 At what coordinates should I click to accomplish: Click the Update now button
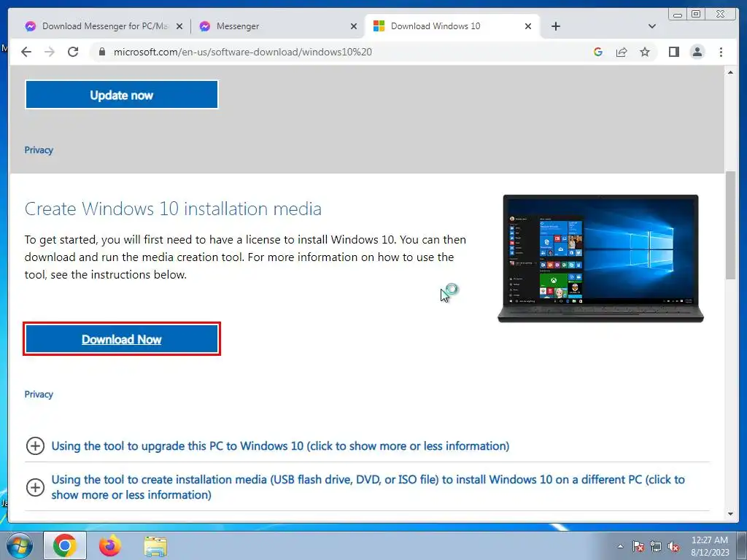122,95
